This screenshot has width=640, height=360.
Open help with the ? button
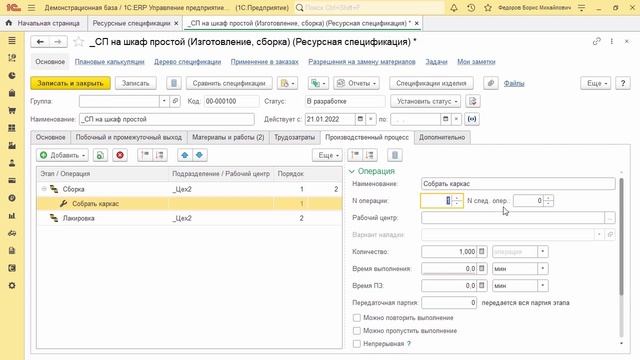(x=623, y=83)
